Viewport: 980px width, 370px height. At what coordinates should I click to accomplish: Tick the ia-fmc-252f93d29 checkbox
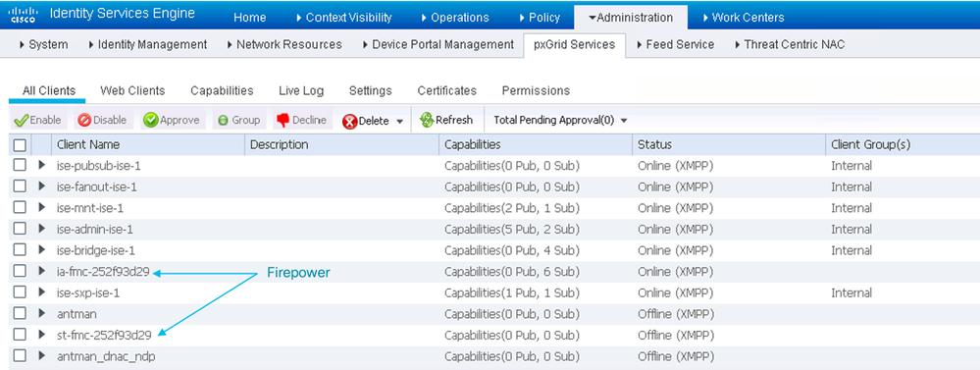click(20, 271)
